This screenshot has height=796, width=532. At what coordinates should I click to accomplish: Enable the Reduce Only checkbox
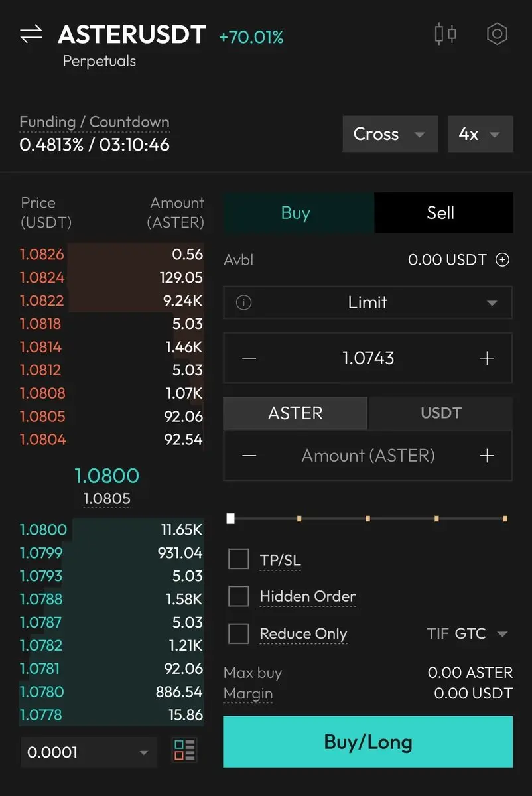(x=238, y=633)
